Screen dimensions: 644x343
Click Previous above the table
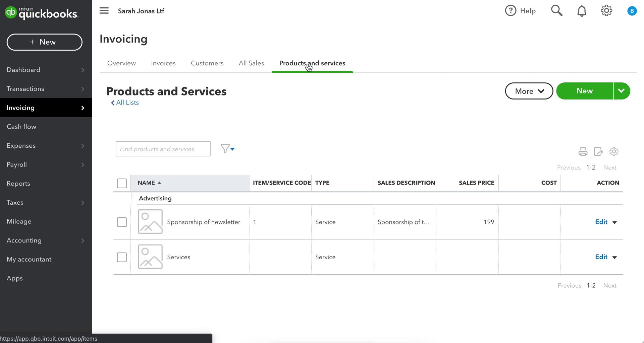pyautogui.click(x=569, y=167)
